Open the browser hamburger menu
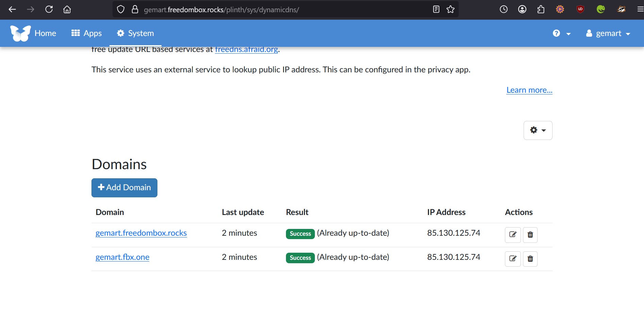644x323 pixels. [640, 10]
